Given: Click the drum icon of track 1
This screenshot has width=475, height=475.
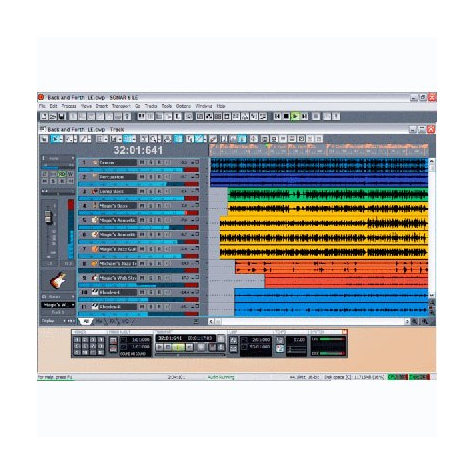Looking at the screenshot, I should (x=95, y=162).
